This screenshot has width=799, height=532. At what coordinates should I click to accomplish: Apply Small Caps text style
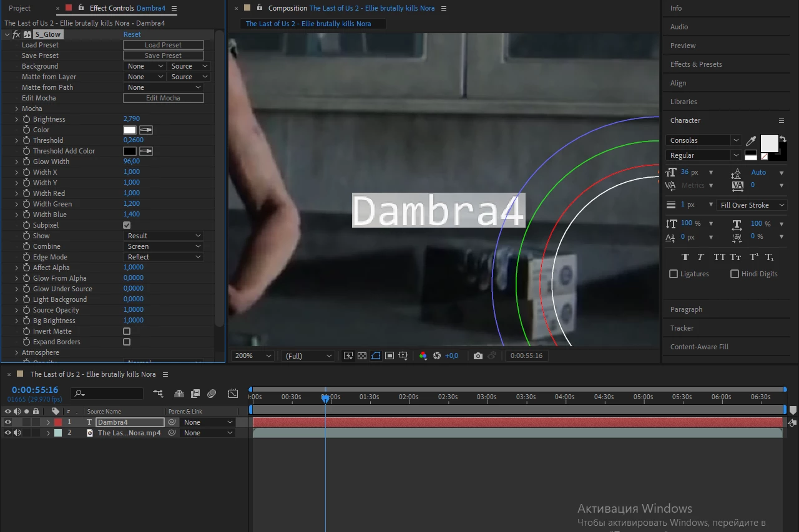pos(735,257)
